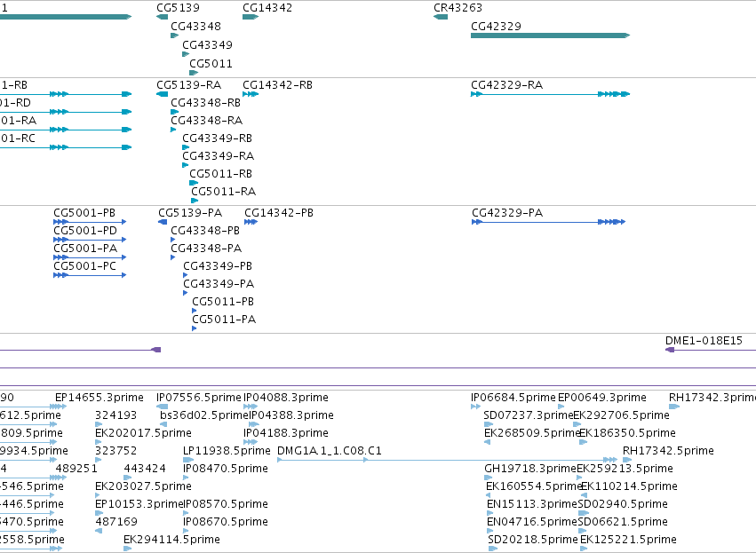Select the 489251 feature label
The width and height of the screenshot is (756, 553).
pyautogui.click(x=76, y=469)
